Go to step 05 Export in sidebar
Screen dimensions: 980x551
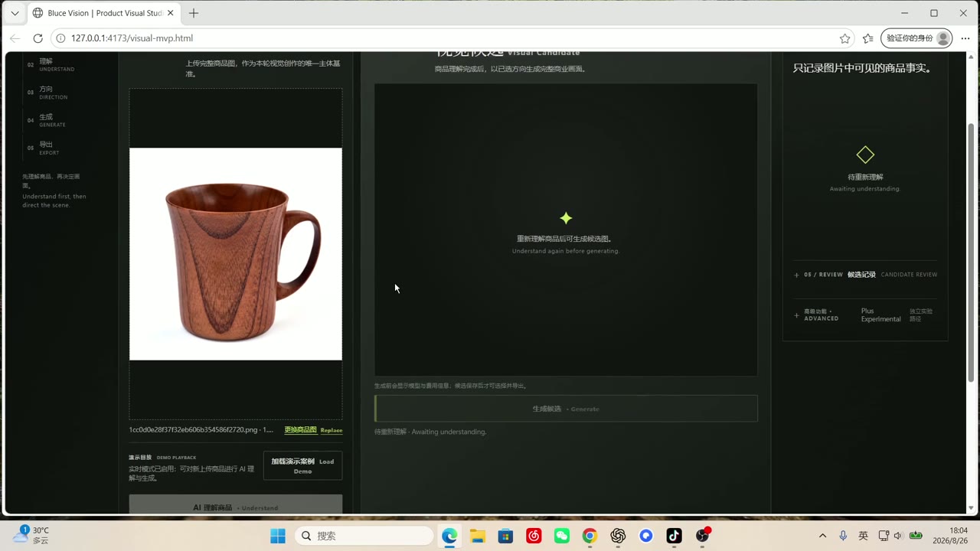49,148
